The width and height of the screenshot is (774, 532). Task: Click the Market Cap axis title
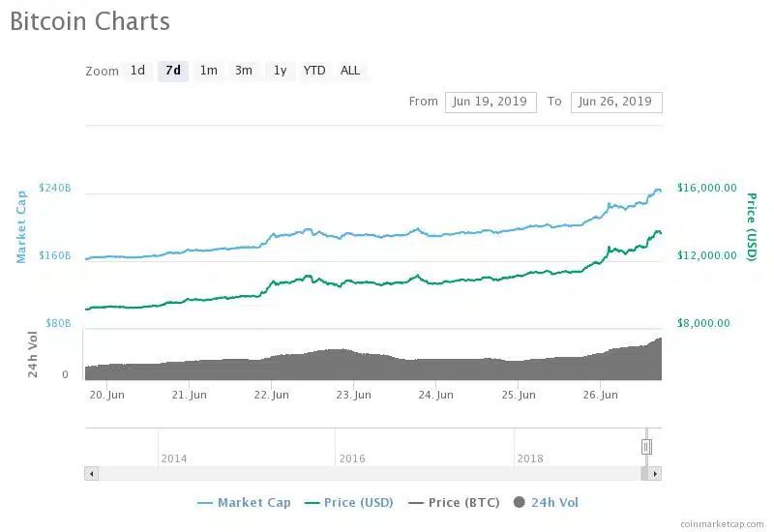(x=20, y=226)
